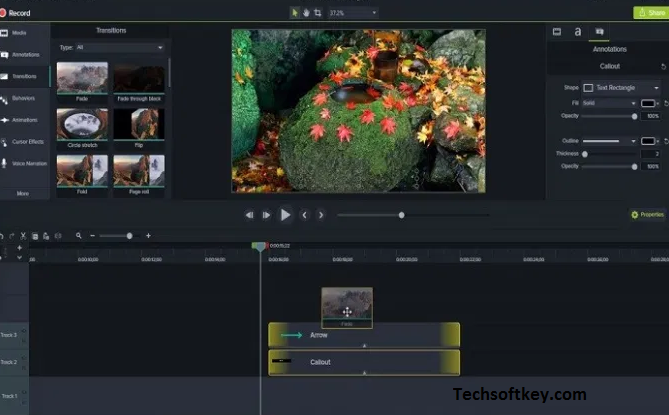Click the Fill Opacity 100% value field
Image resolution: width=669 pixels, height=415 pixels.
652,116
